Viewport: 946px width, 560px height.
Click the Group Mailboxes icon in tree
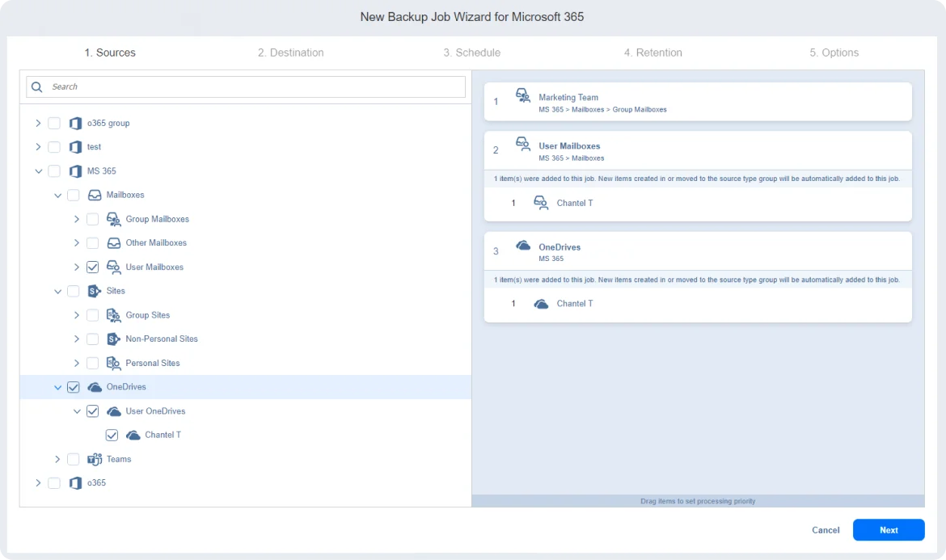pos(114,219)
